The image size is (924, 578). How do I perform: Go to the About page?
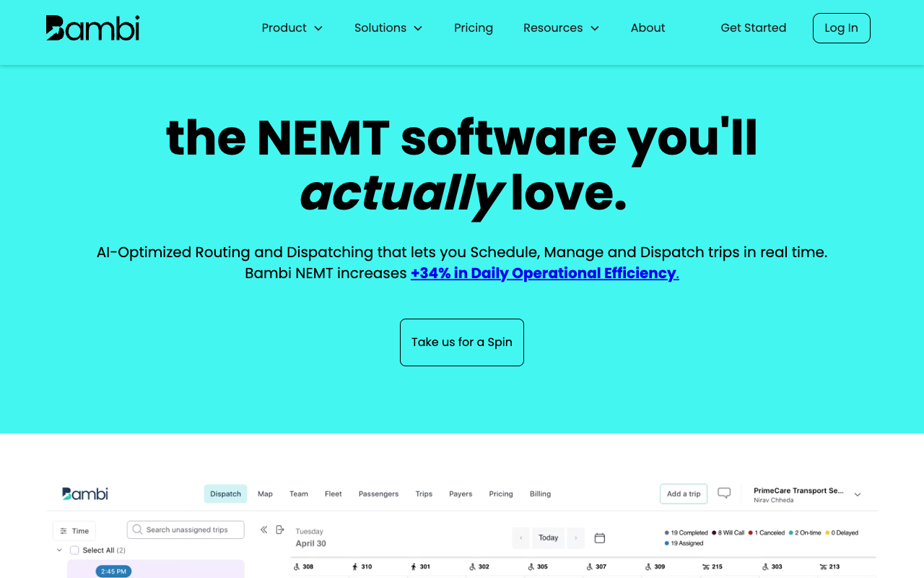point(648,28)
